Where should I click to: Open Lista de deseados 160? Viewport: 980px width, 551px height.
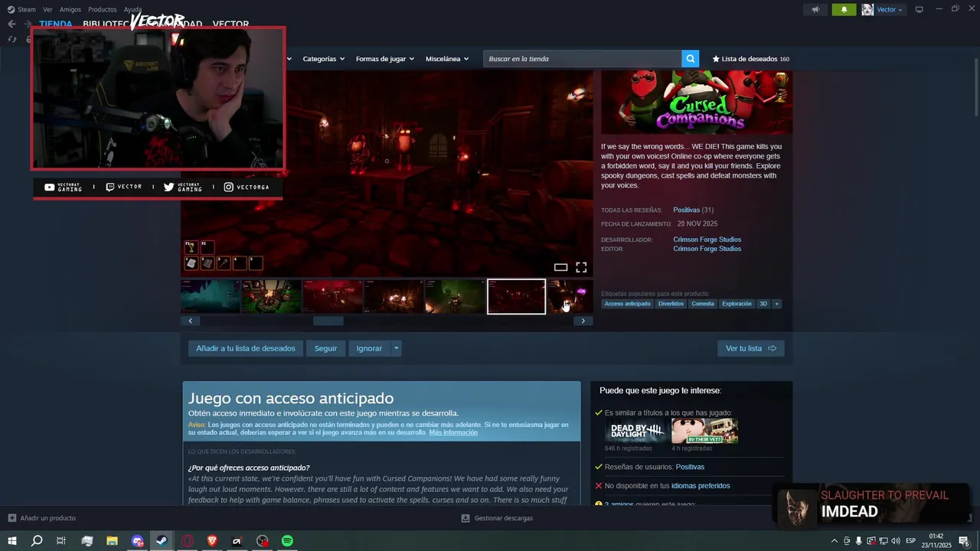pyautogui.click(x=751, y=59)
